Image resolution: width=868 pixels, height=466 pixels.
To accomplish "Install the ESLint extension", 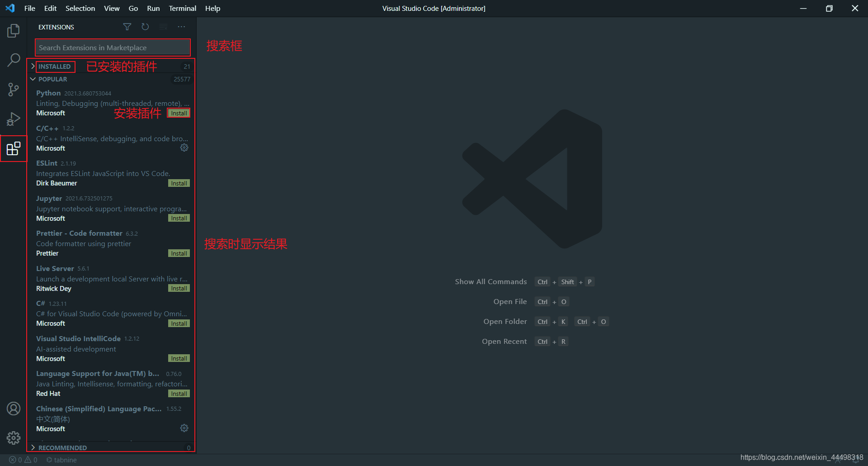I will point(179,183).
